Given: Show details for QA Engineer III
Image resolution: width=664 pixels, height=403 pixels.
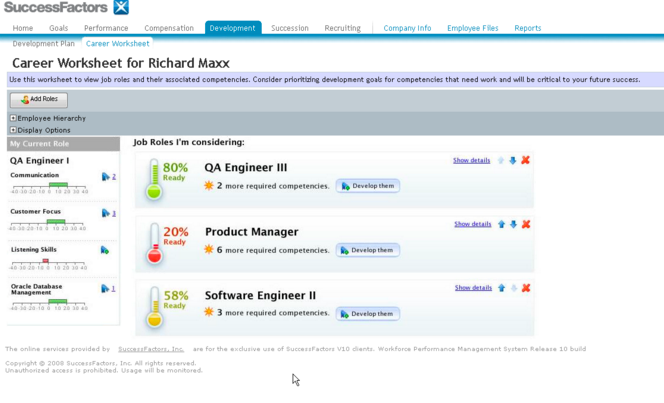Looking at the screenshot, I should click(x=471, y=160).
